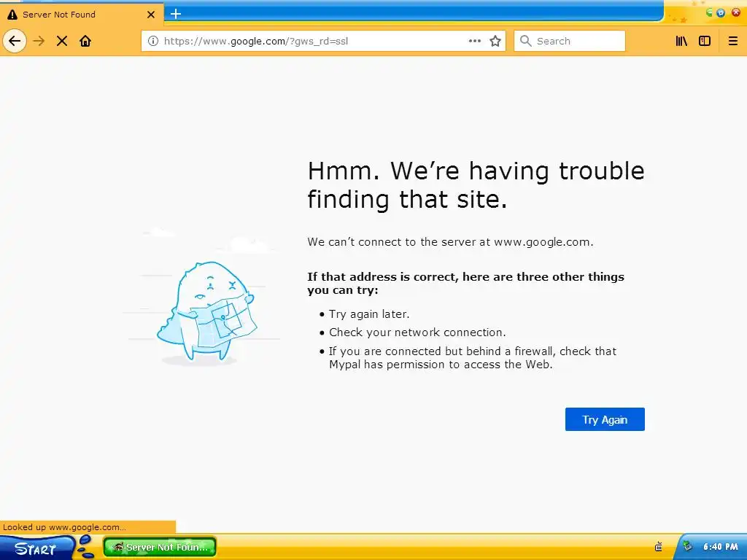Viewport: 747px width, 560px height.
Task: Close the Server Not Found tab
Action: coord(151,15)
